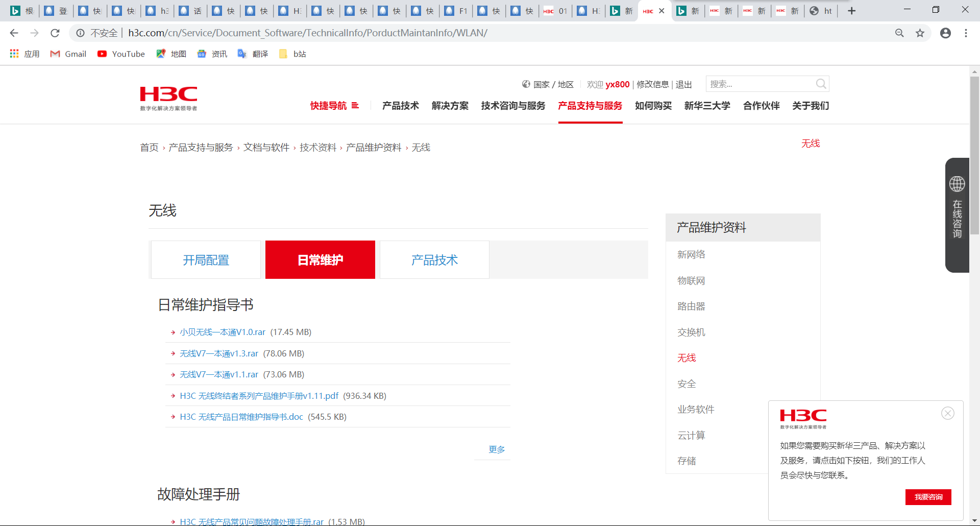Open H3C 无线产品常见问题故障处理手册.rar

tap(252, 521)
